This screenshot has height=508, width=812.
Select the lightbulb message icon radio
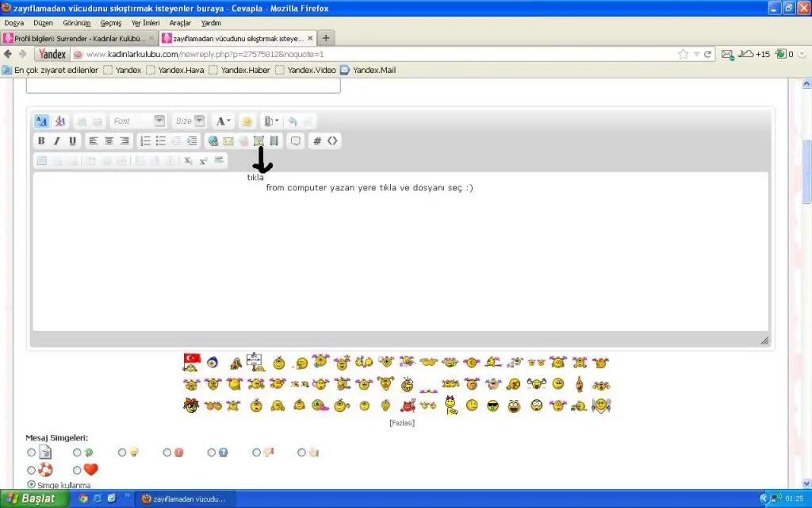pos(122,452)
